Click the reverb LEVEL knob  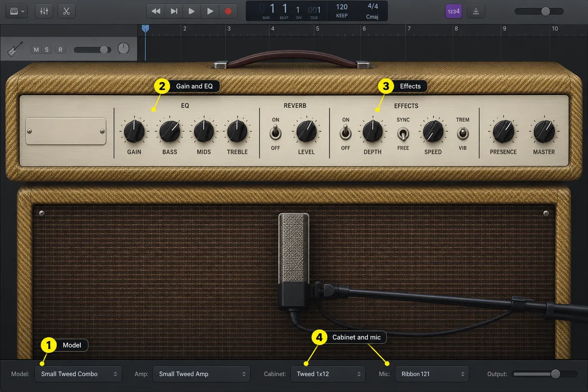306,131
